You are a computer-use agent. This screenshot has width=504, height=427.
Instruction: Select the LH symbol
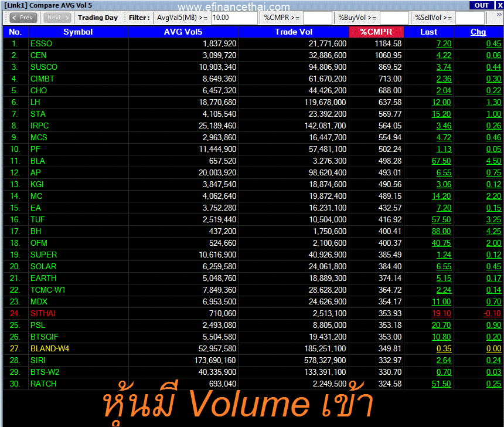[x=35, y=102]
